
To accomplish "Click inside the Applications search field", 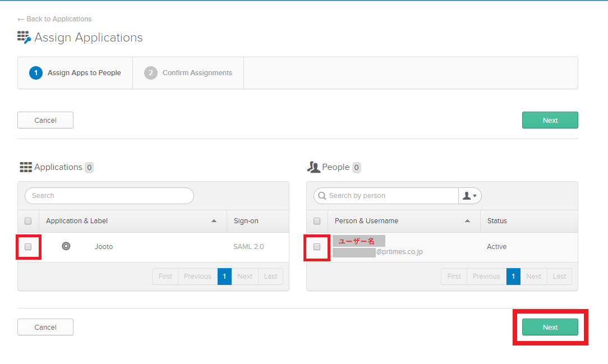I will 109,196.
